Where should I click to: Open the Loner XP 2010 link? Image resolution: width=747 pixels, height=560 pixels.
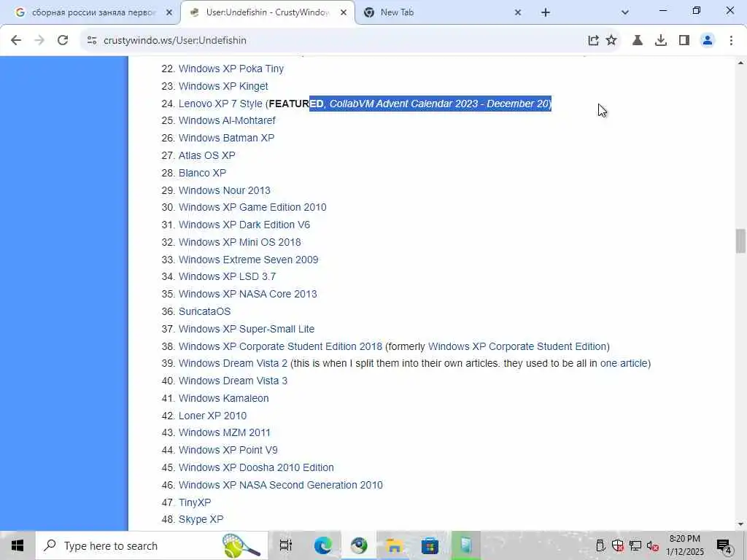click(212, 416)
